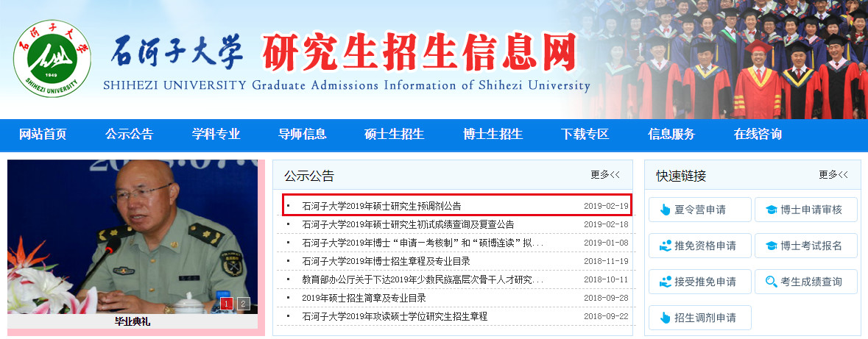
Task: Switch to slide 2 of carousel
Action: pyautogui.click(x=244, y=304)
